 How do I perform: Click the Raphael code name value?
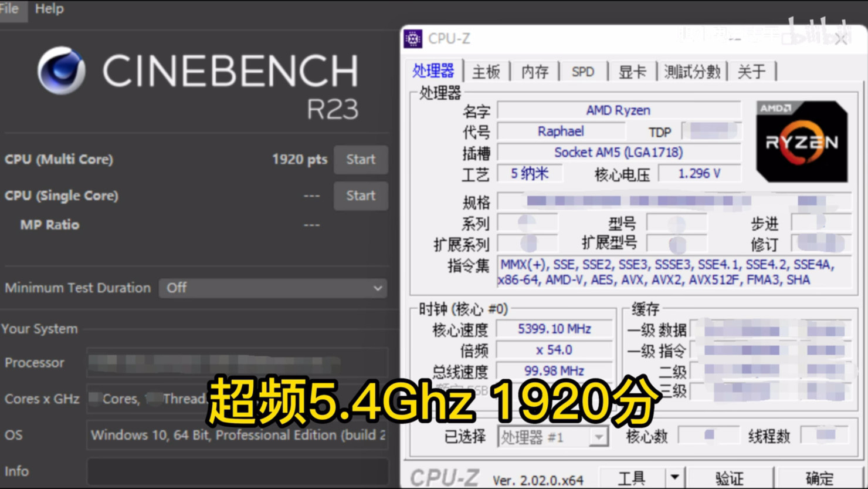[x=561, y=131]
